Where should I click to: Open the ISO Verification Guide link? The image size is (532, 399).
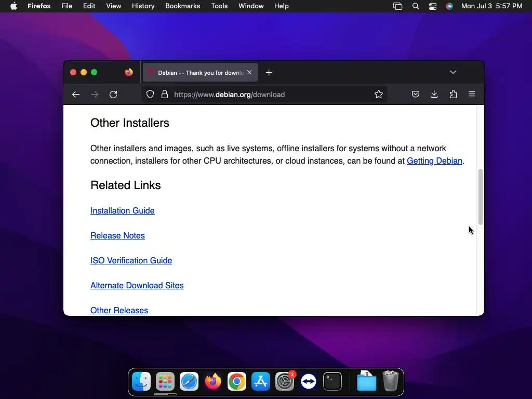[x=131, y=261]
